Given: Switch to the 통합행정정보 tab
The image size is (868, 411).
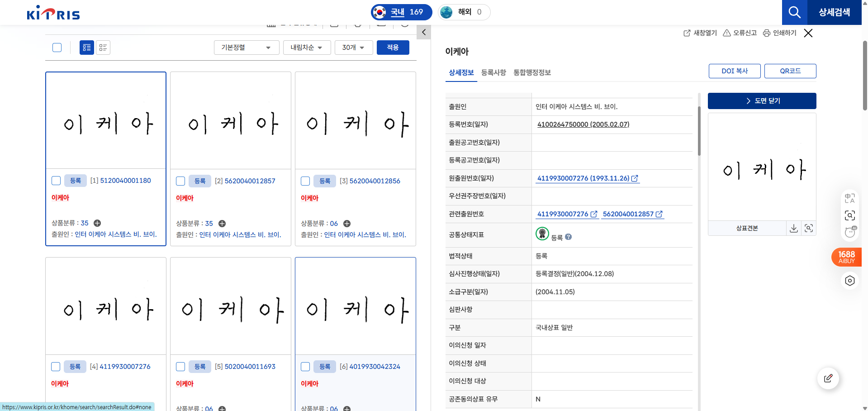Looking at the screenshot, I should tap(532, 72).
